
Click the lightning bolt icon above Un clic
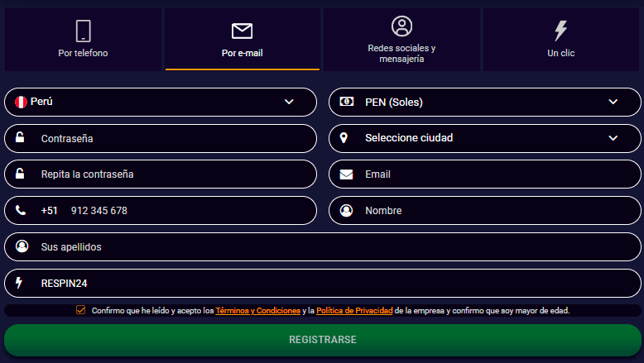[560, 31]
